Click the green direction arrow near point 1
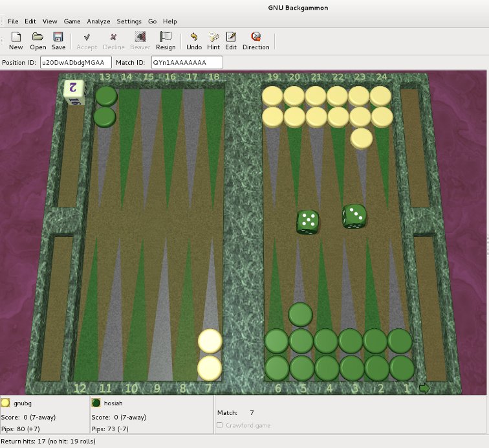489x448 pixels. pyautogui.click(x=424, y=388)
